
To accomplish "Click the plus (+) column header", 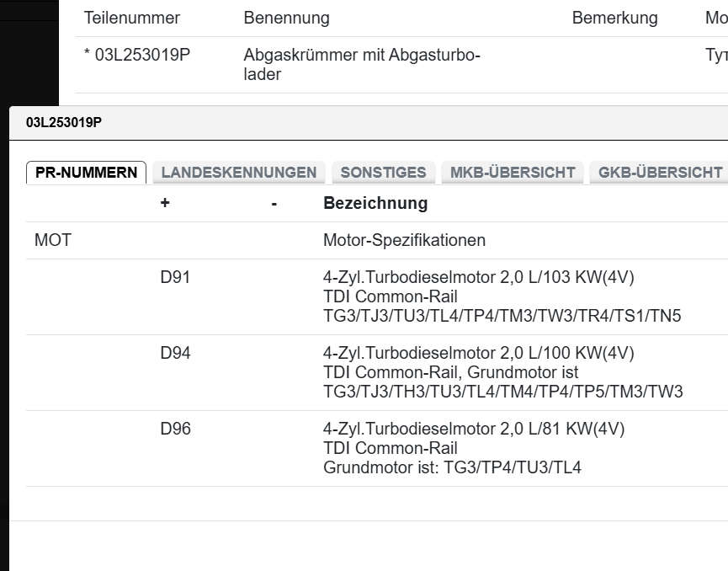I will pyautogui.click(x=165, y=203).
